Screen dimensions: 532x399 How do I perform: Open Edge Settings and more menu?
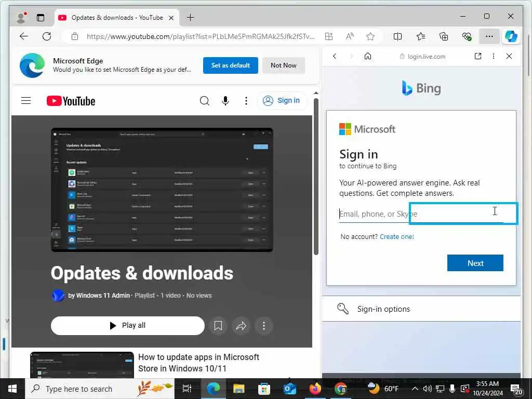[x=489, y=36]
